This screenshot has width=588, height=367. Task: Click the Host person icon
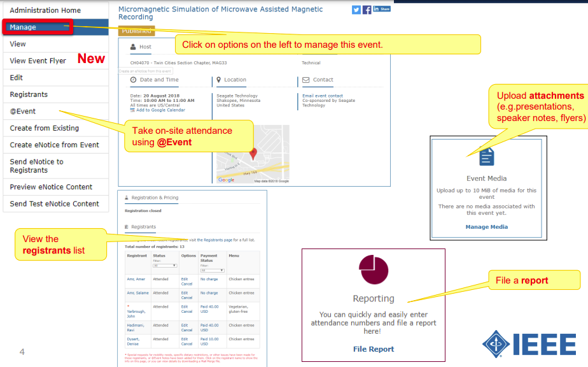coord(133,47)
